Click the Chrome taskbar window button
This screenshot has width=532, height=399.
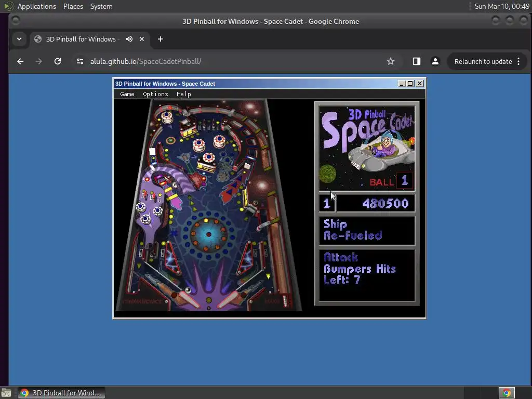61,393
